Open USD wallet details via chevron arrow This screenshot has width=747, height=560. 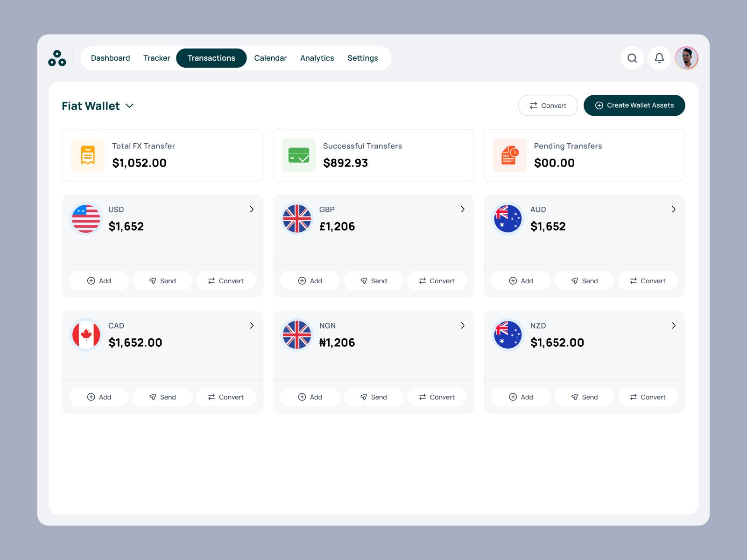point(252,210)
